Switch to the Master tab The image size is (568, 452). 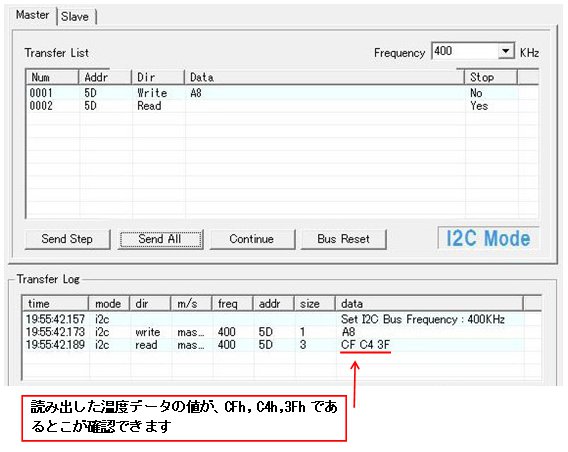33,15
